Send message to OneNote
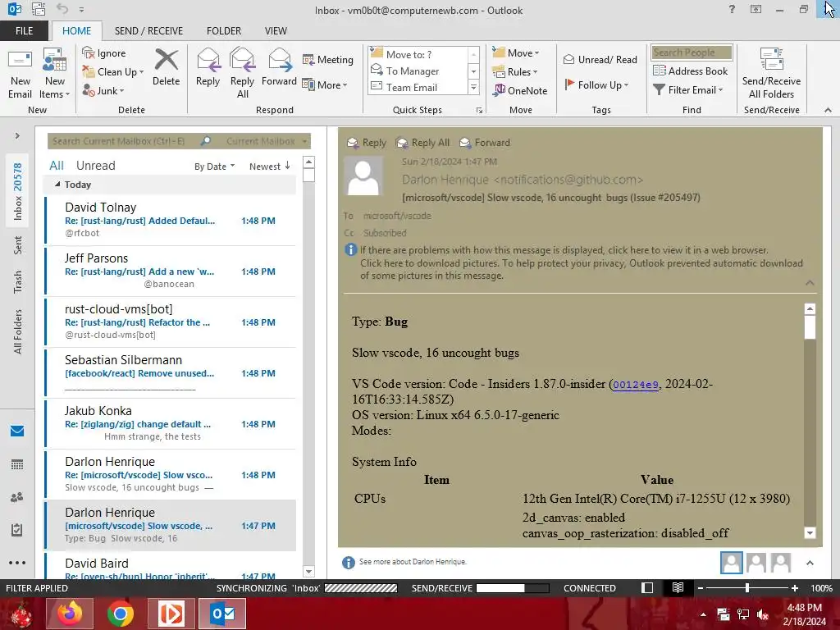840x630 pixels. tap(520, 90)
